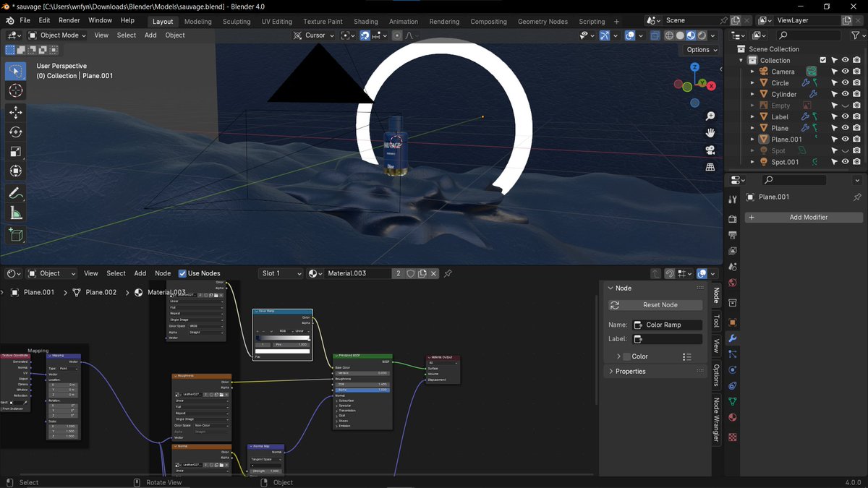This screenshot has height=488, width=868.
Task: Click the Add Modifier button
Action: [804, 217]
